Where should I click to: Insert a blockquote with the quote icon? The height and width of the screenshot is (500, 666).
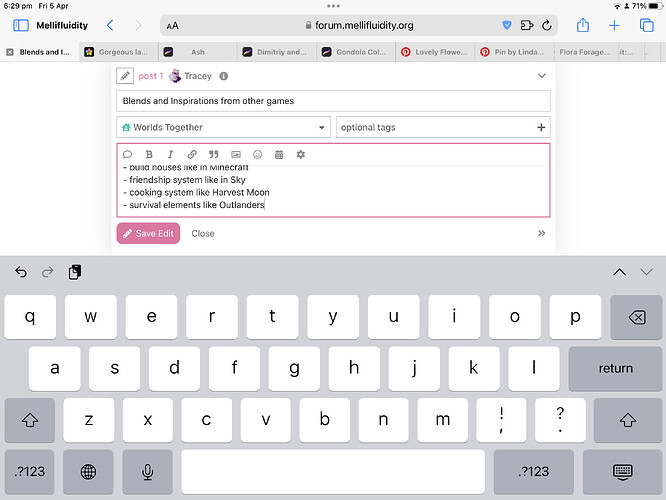pyautogui.click(x=214, y=154)
